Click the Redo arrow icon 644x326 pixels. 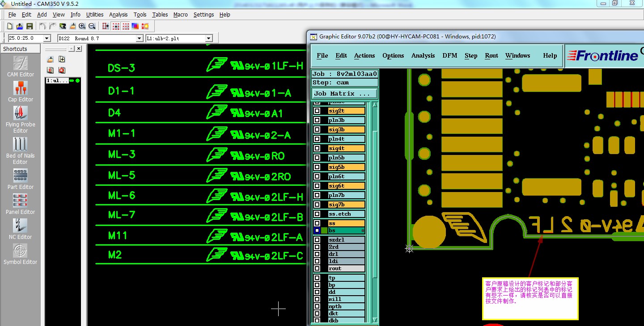click(x=53, y=26)
